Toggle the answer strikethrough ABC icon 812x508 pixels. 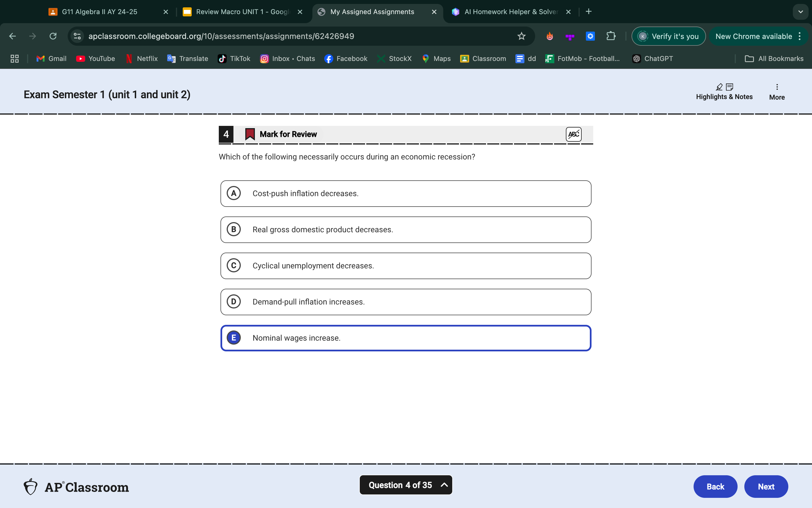(573, 134)
